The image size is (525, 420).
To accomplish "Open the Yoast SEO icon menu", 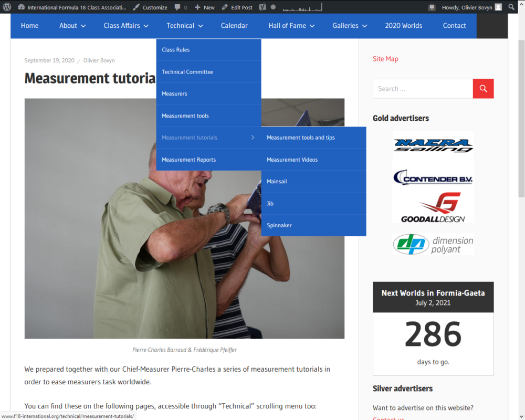I will click(x=262, y=7).
